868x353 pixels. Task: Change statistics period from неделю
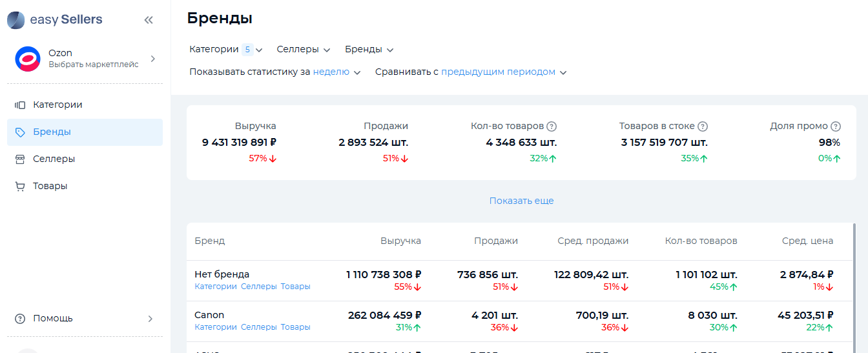click(x=336, y=72)
